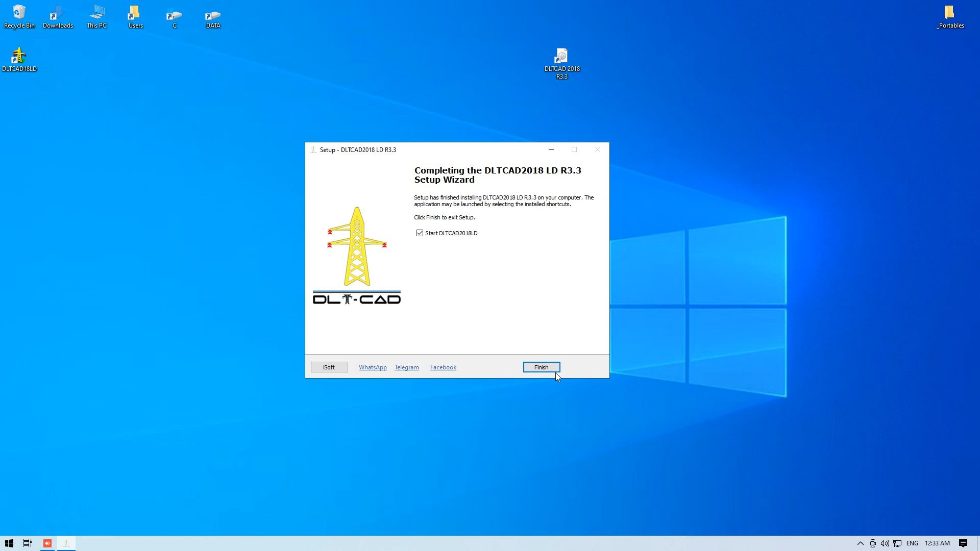
Task: Expand hidden system tray icons
Action: [x=860, y=543]
